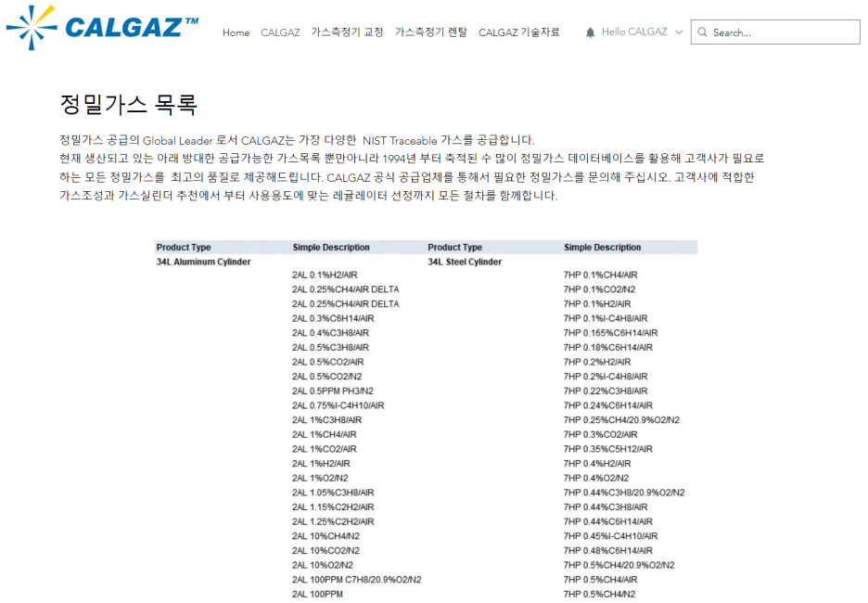Click entry 7HP 0.1%CO2/N2

point(599,289)
